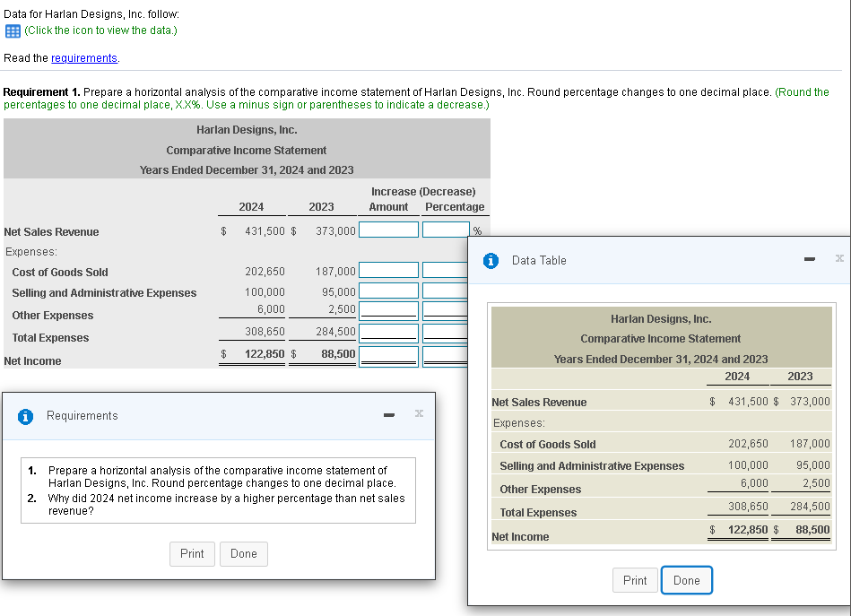The height and width of the screenshot is (616, 851).
Task: Open the data table grid icon
Action: [13, 31]
